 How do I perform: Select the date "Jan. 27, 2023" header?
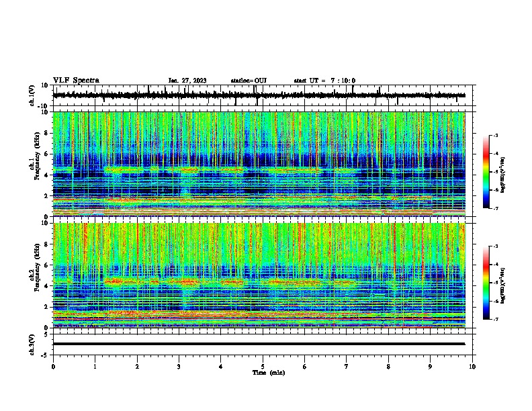point(187,81)
